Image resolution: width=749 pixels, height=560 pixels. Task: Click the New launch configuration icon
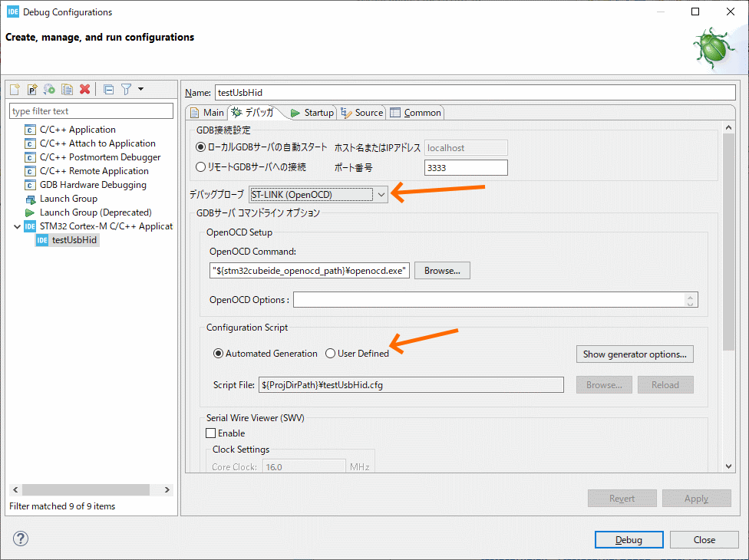coord(15,90)
